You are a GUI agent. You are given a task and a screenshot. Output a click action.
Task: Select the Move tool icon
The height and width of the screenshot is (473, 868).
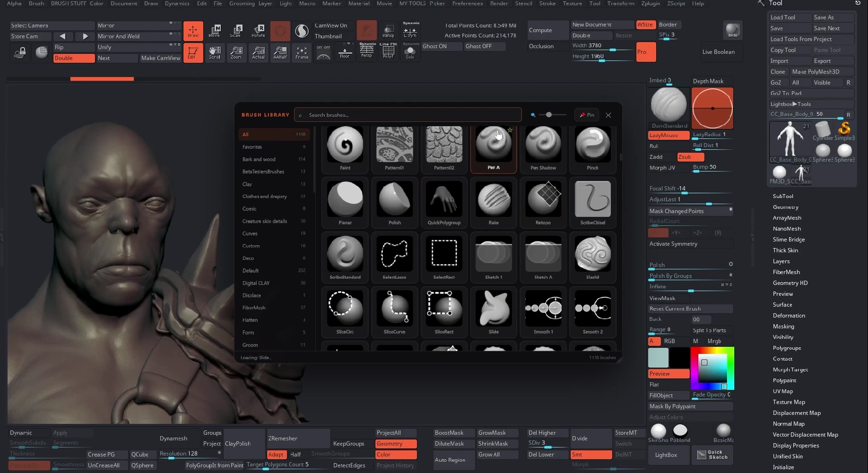click(x=214, y=31)
